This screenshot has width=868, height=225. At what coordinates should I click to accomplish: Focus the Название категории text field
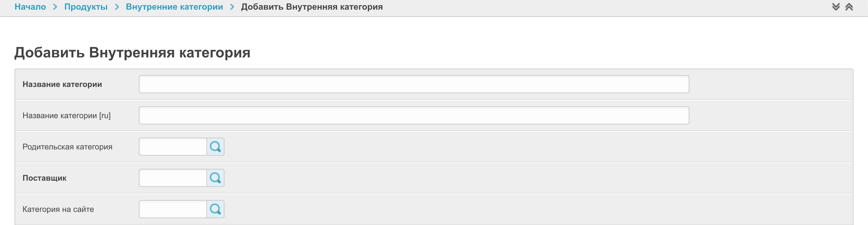pos(414,84)
